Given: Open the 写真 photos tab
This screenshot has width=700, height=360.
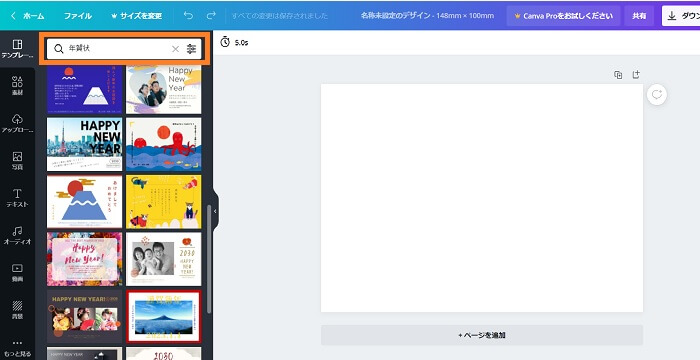Looking at the screenshot, I should coord(17,161).
